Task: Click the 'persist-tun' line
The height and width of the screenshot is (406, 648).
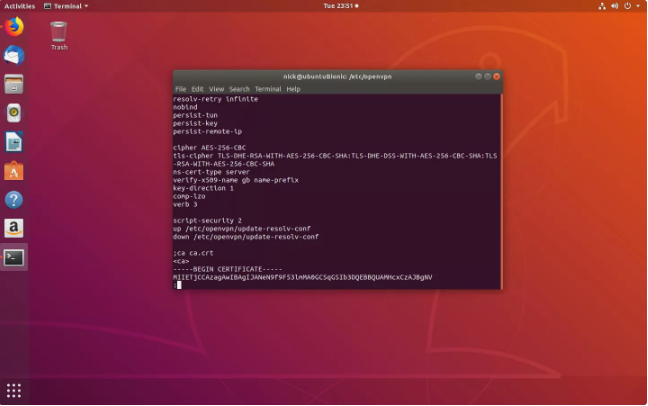Action: 195,115
